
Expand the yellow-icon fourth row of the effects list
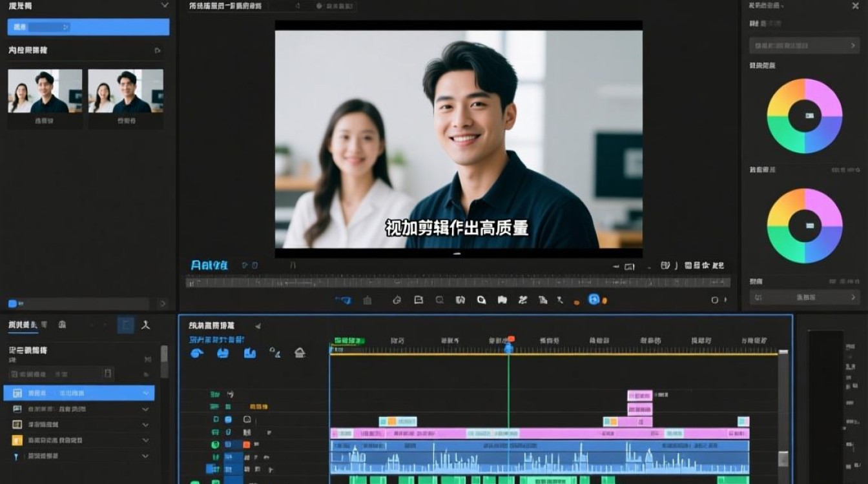(x=146, y=441)
